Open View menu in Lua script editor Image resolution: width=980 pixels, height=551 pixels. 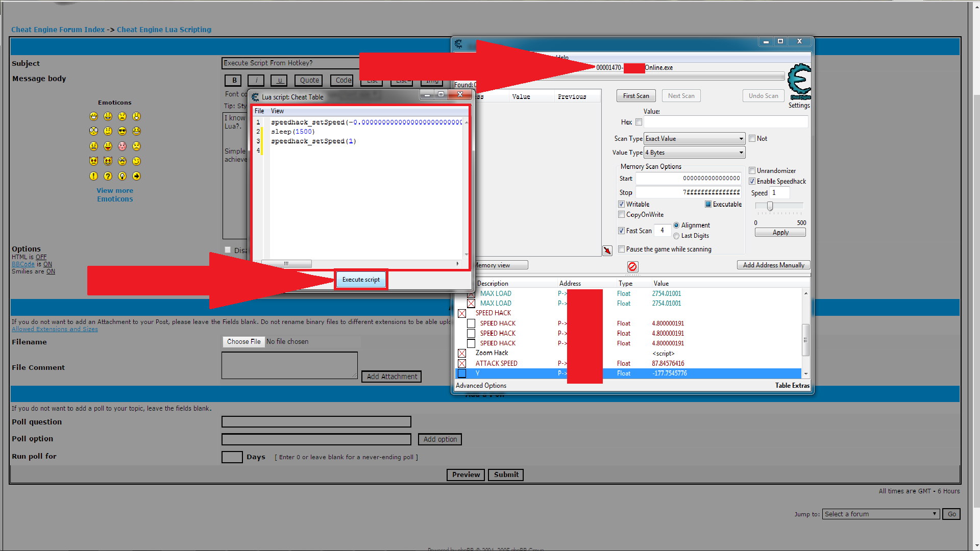(x=275, y=110)
